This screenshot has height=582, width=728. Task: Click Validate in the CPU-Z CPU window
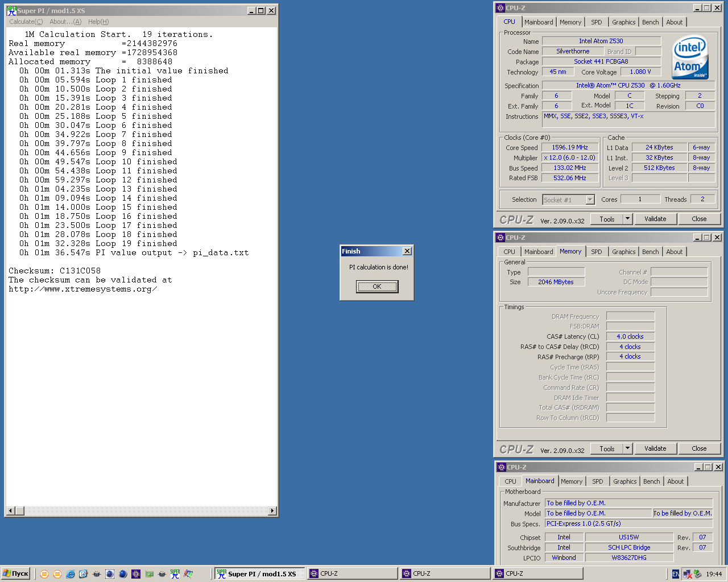coord(655,219)
